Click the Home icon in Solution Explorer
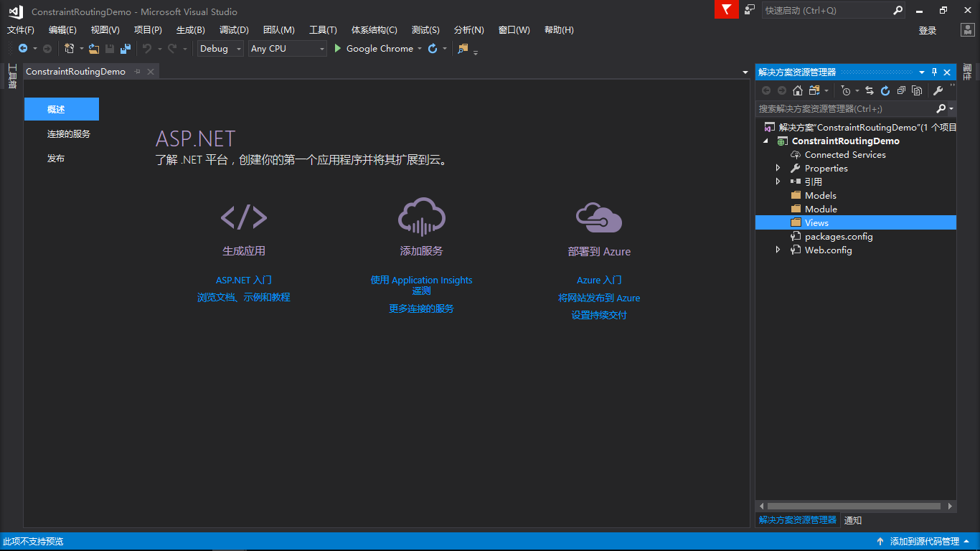 (797, 90)
